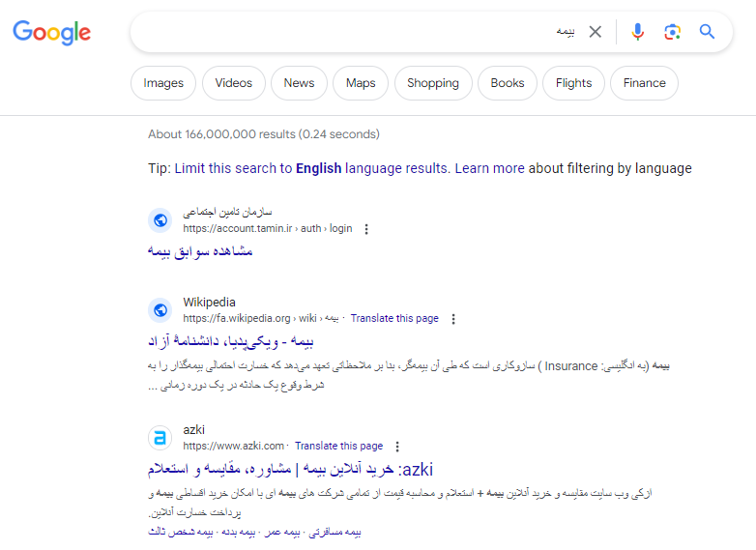Switch to the Flights filter
Image resolution: width=756 pixels, height=550 pixels.
coord(573,83)
